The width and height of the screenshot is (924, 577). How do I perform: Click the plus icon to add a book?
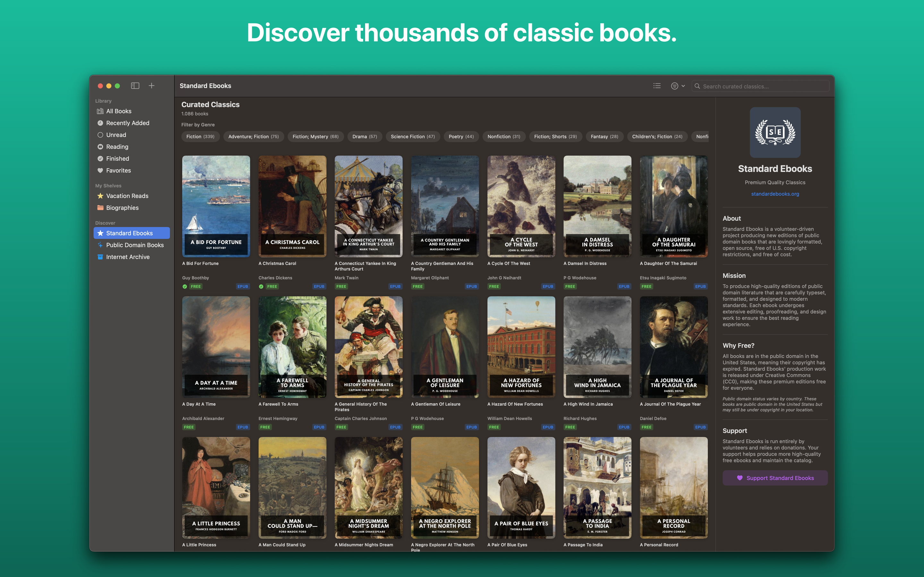point(151,86)
